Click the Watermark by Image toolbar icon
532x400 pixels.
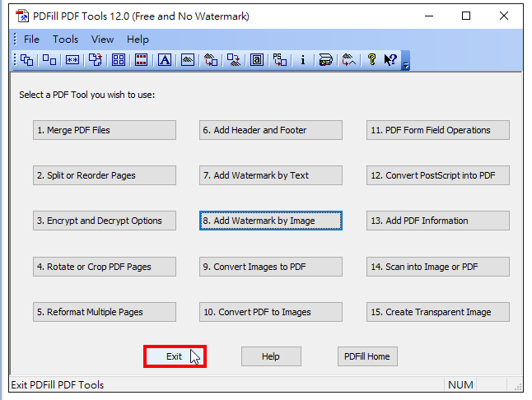pyautogui.click(x=188, y=60)
